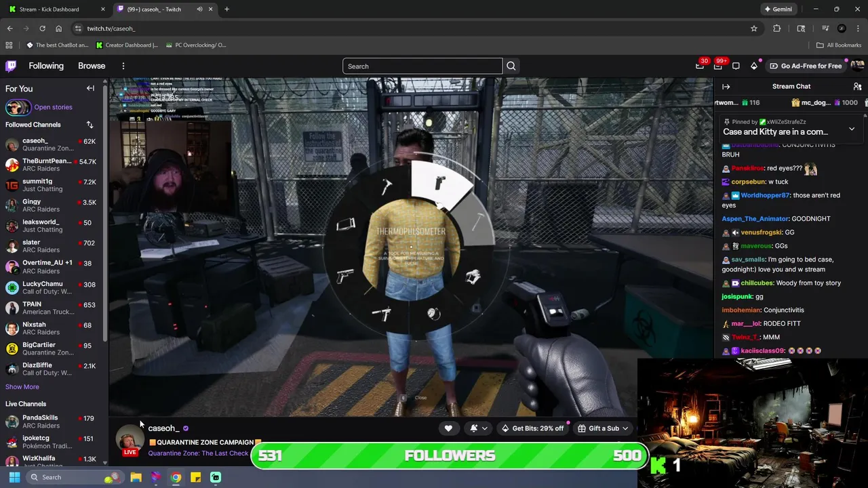Open PandaSkills live channel in sidebar
The height and width of the screenshot is (488, 868).
(51, 422)
